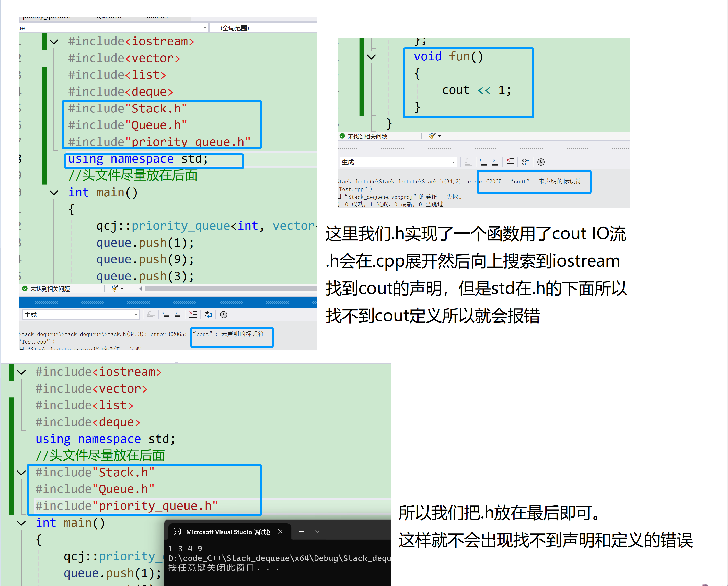The height and width of the screenshot is (586, 728).
Task: Select Microsoft Visual Studio 调试 console tab
Action: (229, 532)
